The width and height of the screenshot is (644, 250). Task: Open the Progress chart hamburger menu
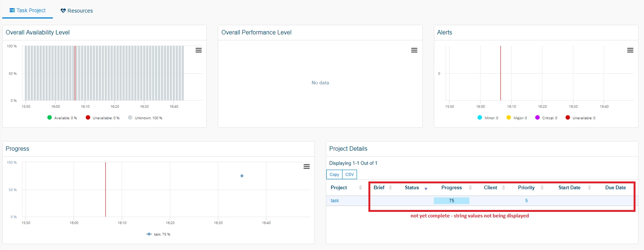click(307, 167)
